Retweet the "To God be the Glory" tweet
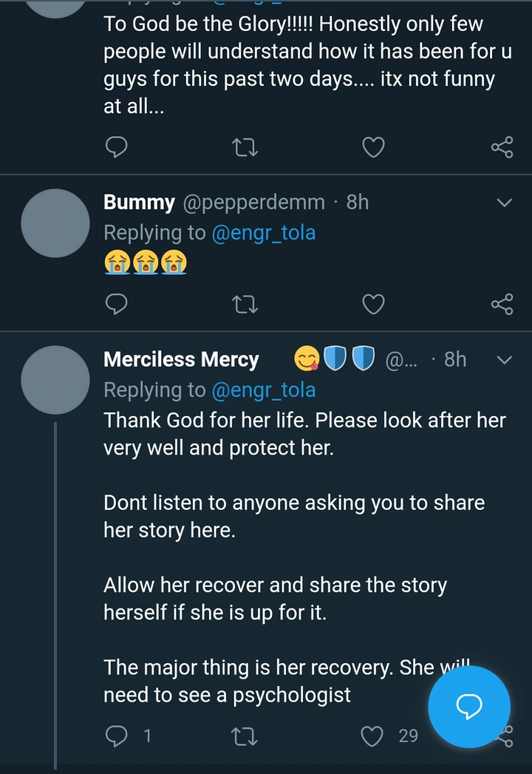532x774 pixels. coord(245,148)
